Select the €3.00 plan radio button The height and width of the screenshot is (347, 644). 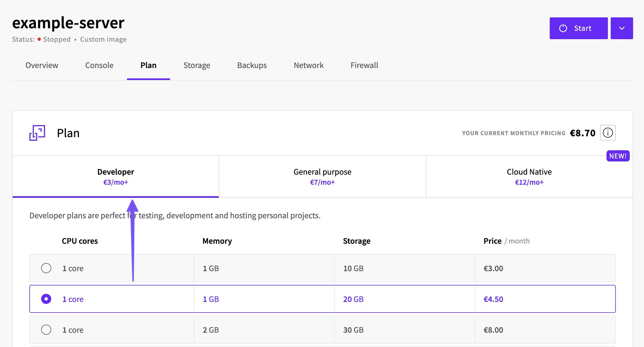coord(46,268)
